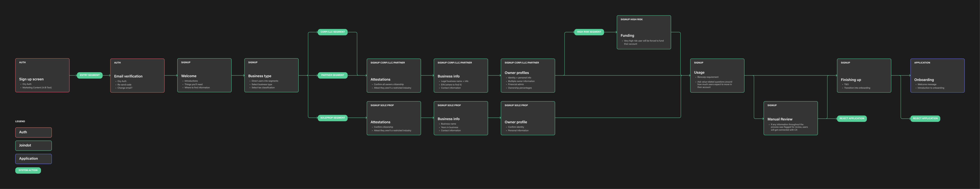Select the 'Welcome message' bullet
Image resolution: width=980 pixels, height=189 pixels.
pyautogui.click(x=927, y=85)
